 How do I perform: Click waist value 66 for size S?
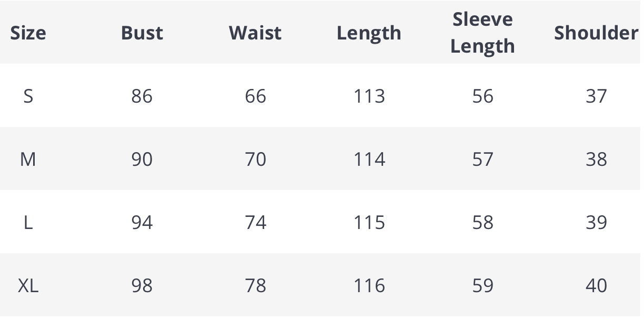256,96
